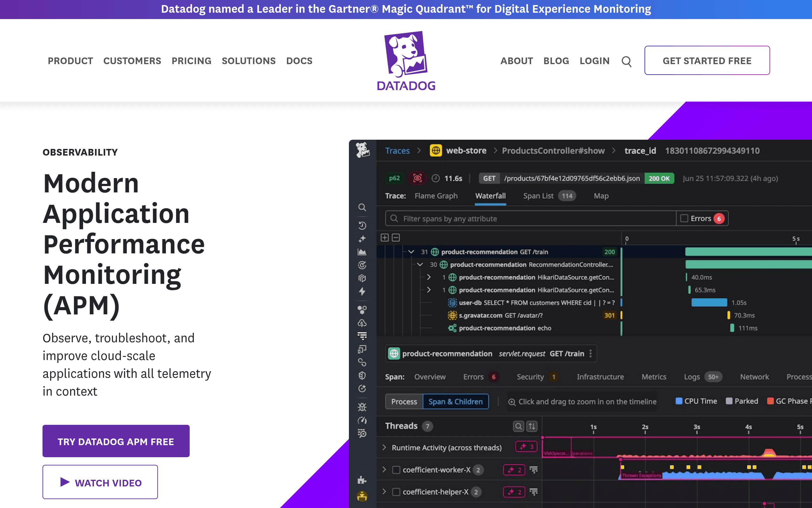Click the blue user-db span bar of 1.05s
Viewport: 812px width, 508px height.
tap(709, 302)
